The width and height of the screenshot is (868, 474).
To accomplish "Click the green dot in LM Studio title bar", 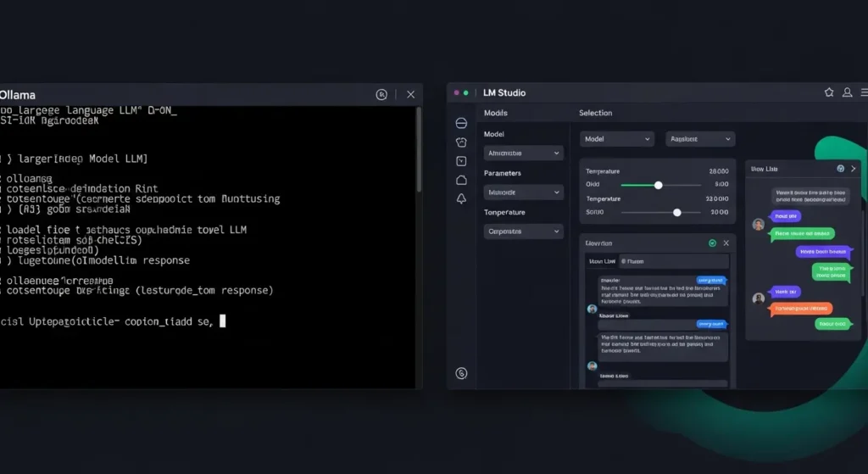I will (466, 92).
